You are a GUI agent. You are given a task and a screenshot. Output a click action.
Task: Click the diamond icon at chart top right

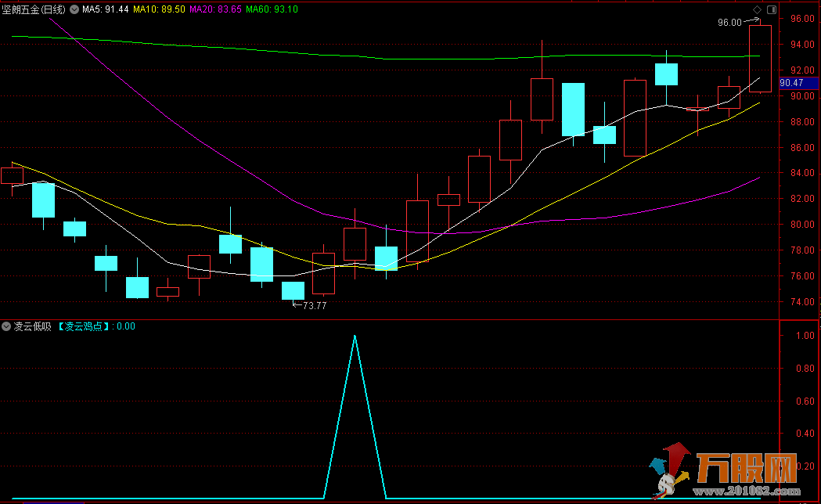(x=757, y=9)
